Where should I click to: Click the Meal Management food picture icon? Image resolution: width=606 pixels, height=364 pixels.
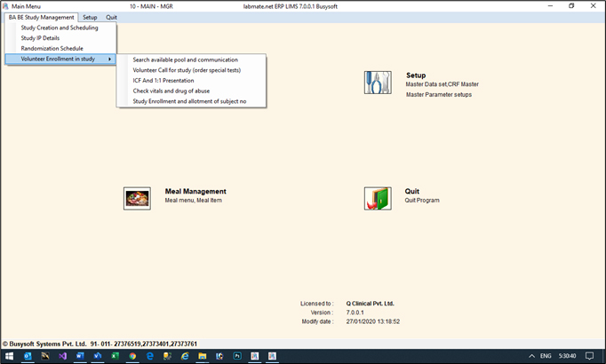pyautogui.click(x=137, y=198)
